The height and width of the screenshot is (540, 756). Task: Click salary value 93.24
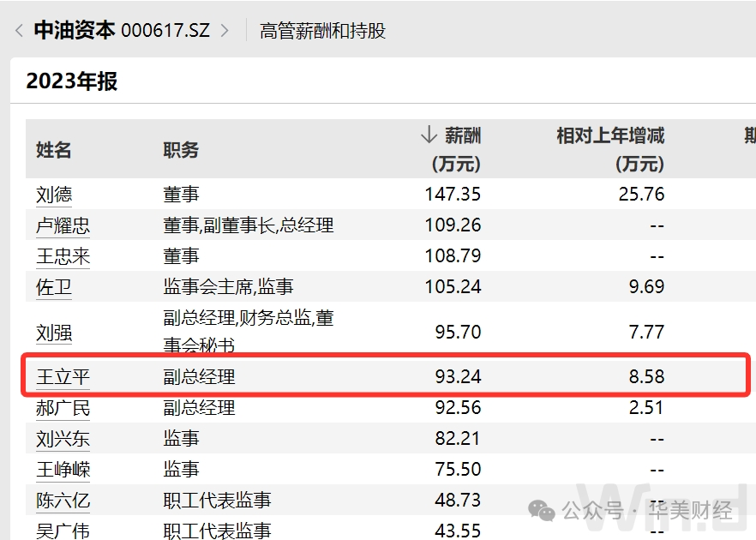tap(458, 376)
